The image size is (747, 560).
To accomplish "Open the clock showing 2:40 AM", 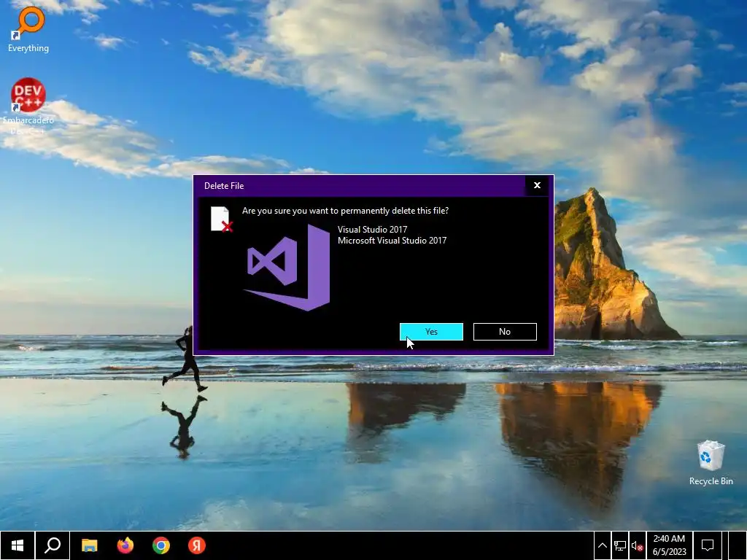I will point(670,545).
